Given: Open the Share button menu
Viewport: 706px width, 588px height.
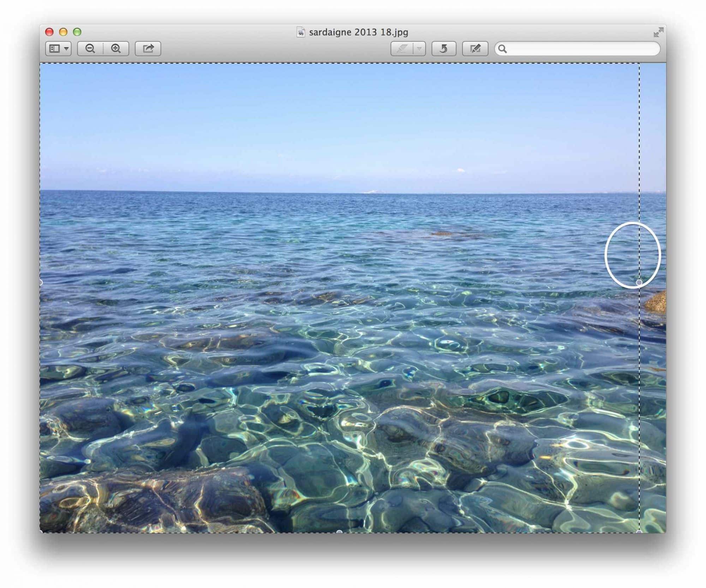Looking at the screenshot, I should coord(148,49).
